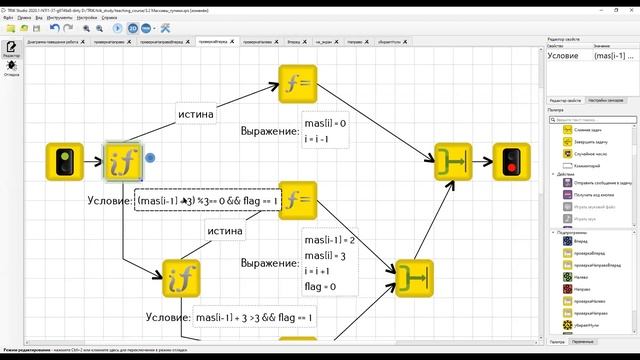Switch to Настройки сенсоров tab
Image resolution: width=640 pixels, height=360 pixels.
605,100
